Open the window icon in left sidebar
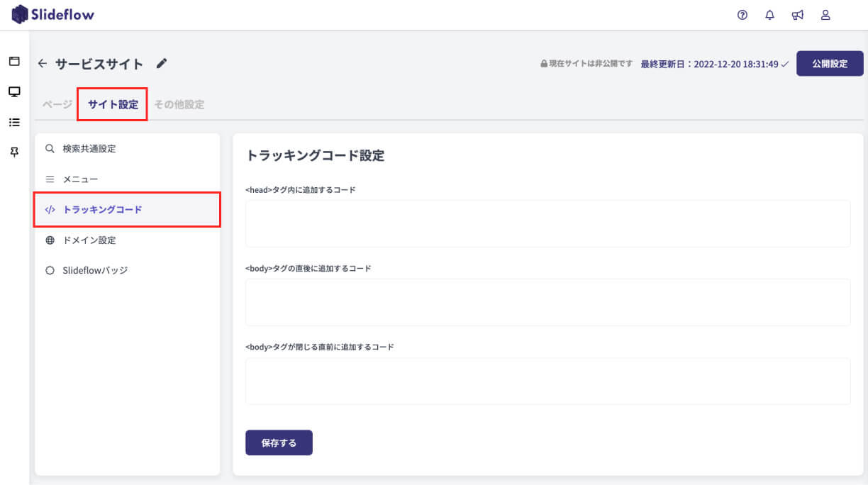 (14, 61)
